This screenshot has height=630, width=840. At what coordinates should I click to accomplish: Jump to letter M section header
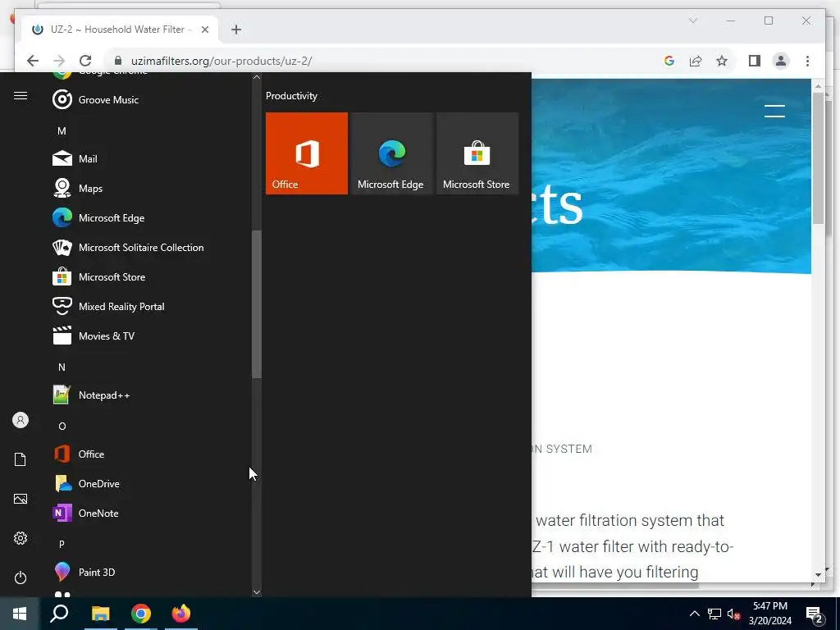pyautogui.click(x=62, y=130)
